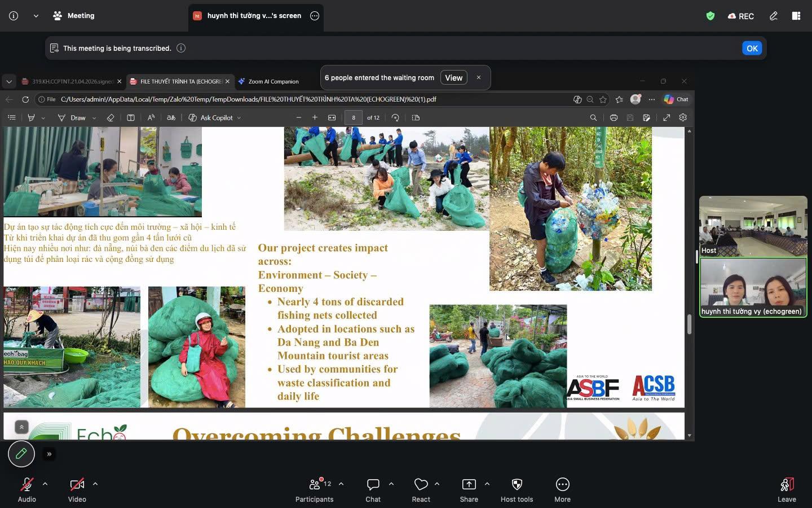Expand the Ask Copilot dropdown arrow
Image resolution: width=812 pixels, height=508 pixels.
(239, 118)
